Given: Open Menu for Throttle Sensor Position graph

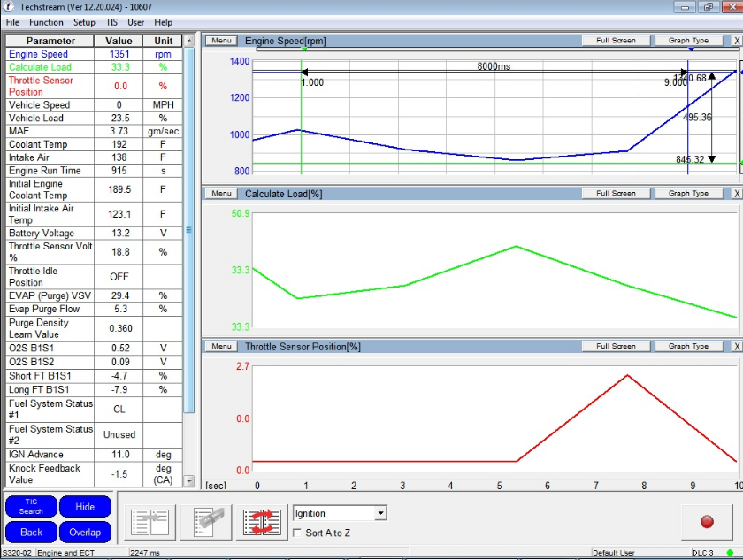Looking at the screenshot, I should pyautogui.click(x=221, y=346).
